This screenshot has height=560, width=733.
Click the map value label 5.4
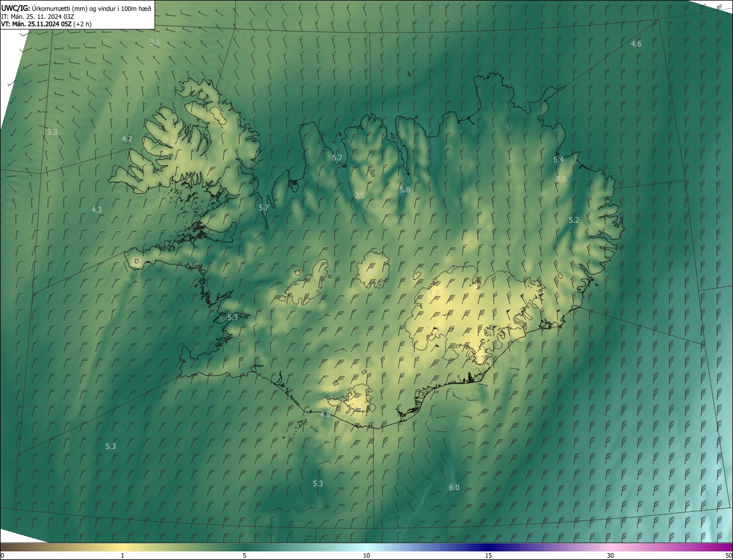coord(558,160)
